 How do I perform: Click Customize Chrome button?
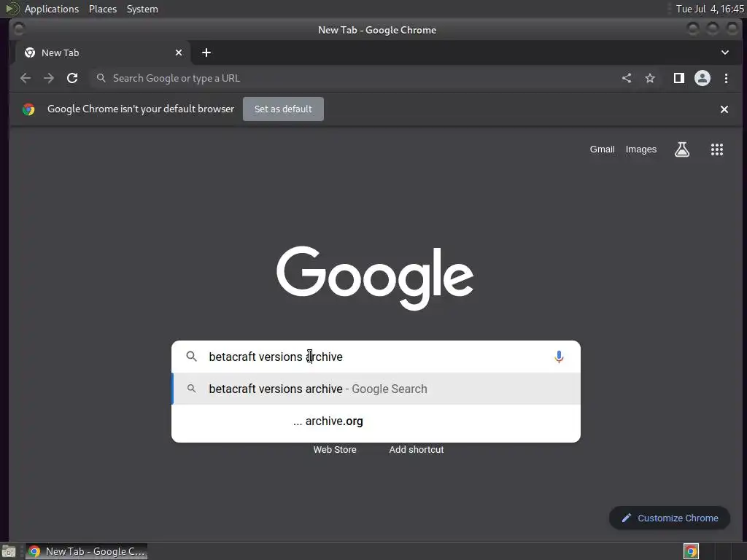pyautogui.click(x=670, y=518)
